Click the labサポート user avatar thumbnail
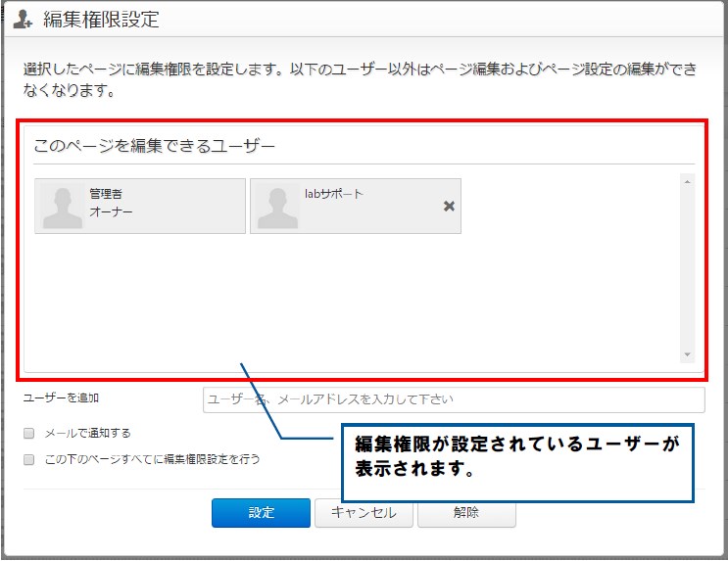 pos(277,206)
